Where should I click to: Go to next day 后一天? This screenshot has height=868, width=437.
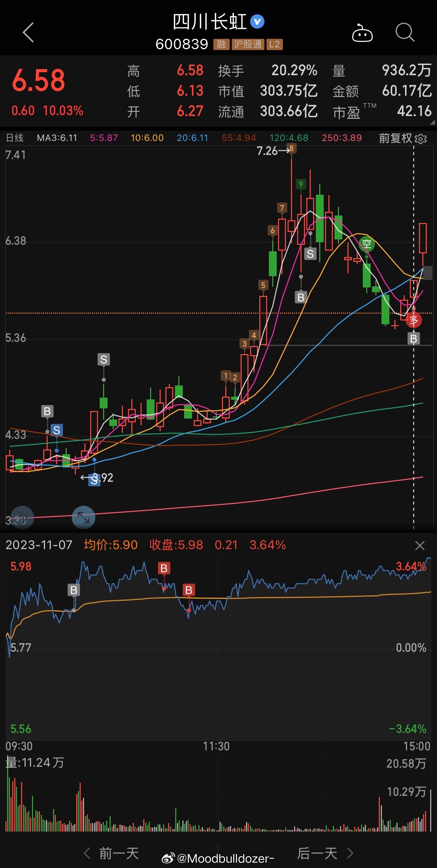point(325,853)
